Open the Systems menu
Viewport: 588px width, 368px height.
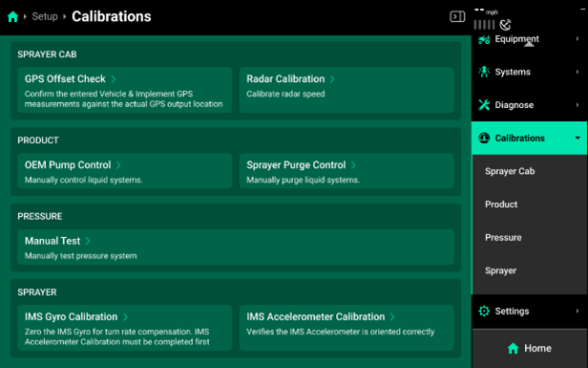[x=529, y=72]
